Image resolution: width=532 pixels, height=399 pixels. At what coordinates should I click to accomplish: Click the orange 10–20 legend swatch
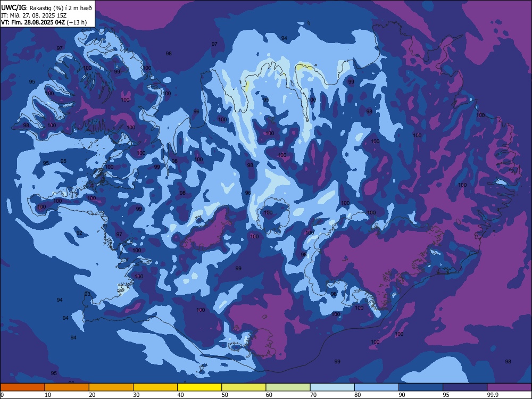click(x=67, y=387)
